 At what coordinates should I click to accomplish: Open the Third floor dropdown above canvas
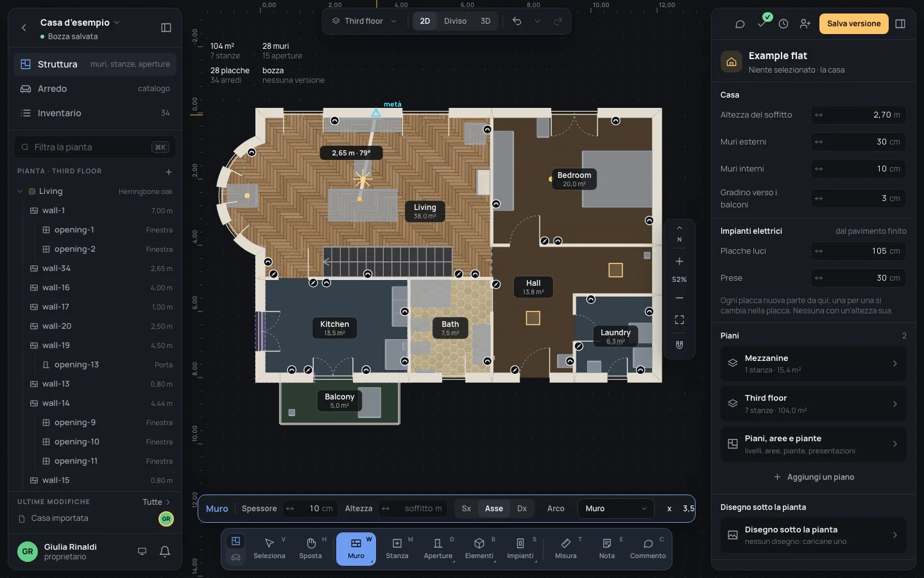click(x=364, y=21)
